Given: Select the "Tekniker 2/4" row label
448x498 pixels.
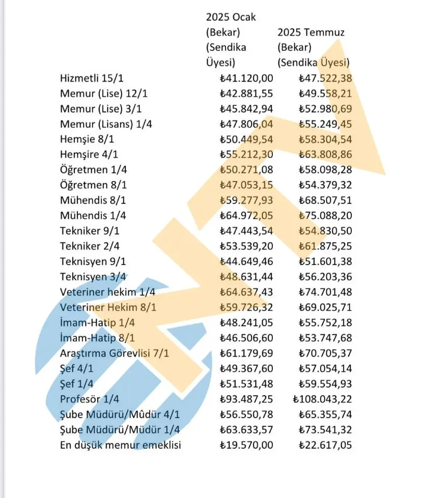Looking at the screenshot, I should (92, 246).
